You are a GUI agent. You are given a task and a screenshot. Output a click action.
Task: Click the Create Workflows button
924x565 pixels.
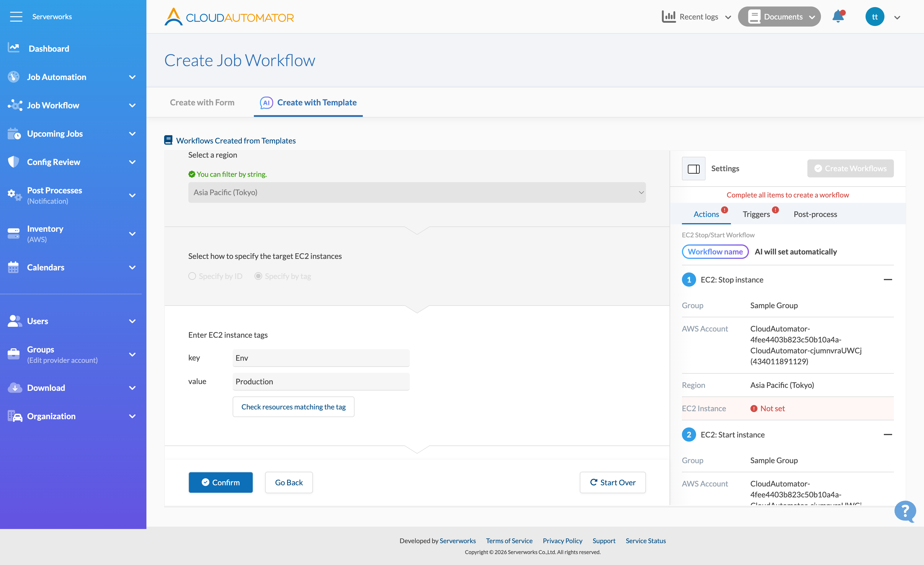click(x=850, y=168)
